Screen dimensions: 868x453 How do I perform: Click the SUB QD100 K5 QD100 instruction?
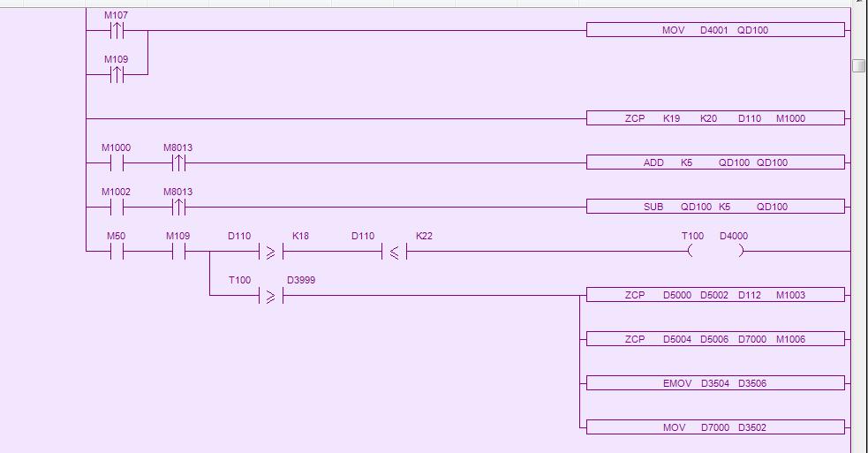coord(715,207)
